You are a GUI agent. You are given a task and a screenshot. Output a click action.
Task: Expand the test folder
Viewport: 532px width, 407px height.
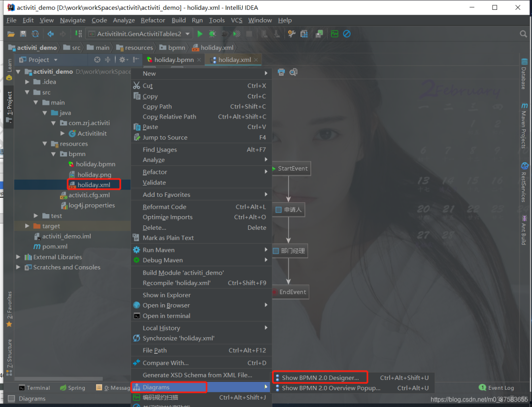click(x=36, y=216)
